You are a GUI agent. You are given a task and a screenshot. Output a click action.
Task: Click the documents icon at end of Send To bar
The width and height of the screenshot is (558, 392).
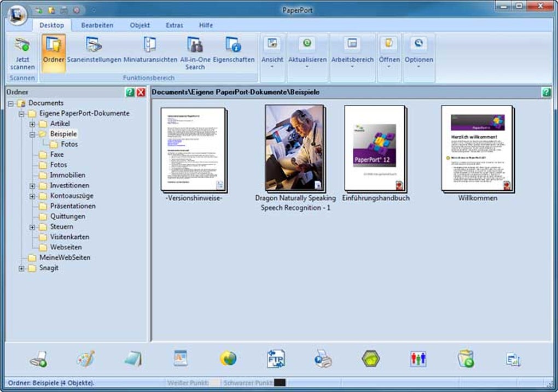tap(513, 359)
